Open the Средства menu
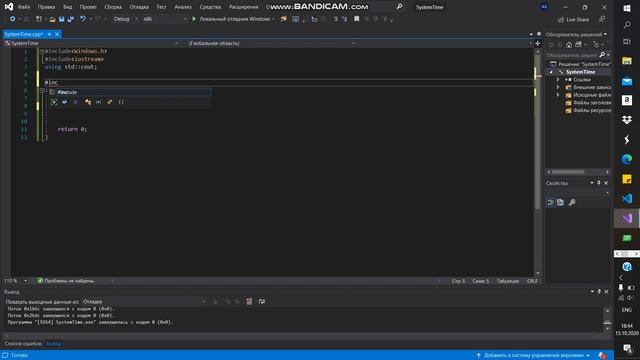The image size is (640, 360). tap(210, 7)
